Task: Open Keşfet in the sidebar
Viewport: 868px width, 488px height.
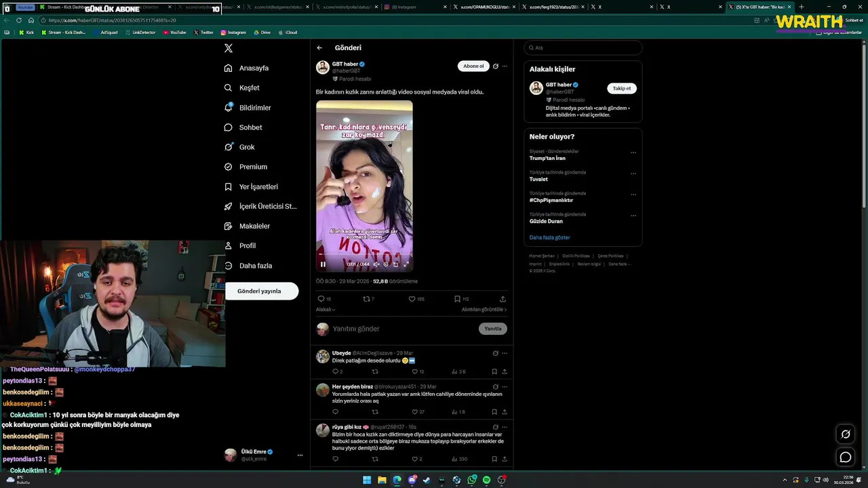Action: (242, 88)
